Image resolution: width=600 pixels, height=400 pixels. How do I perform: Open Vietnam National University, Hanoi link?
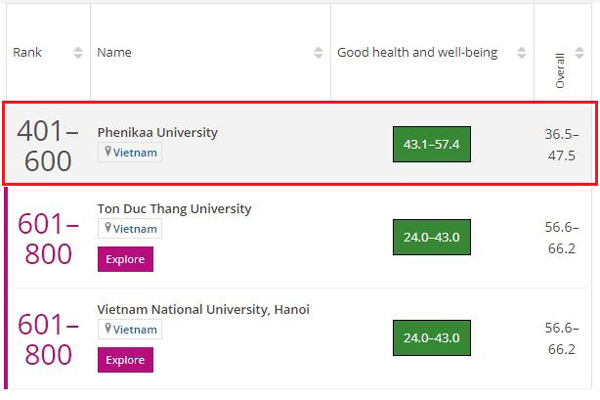coord(203,310)
